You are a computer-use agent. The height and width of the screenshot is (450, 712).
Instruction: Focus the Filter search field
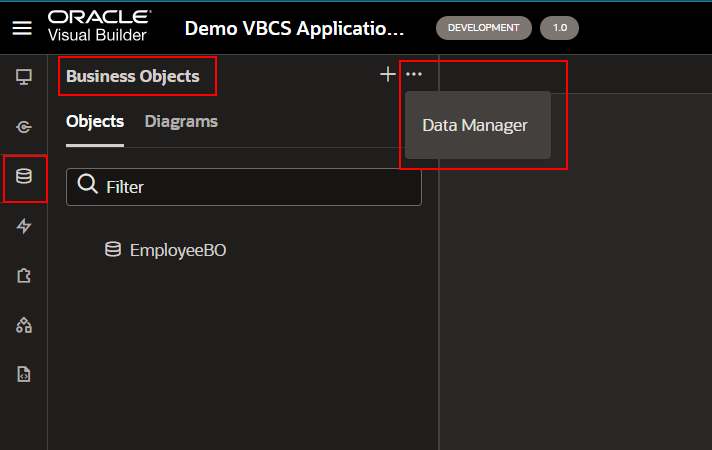[x=244, y=187]
